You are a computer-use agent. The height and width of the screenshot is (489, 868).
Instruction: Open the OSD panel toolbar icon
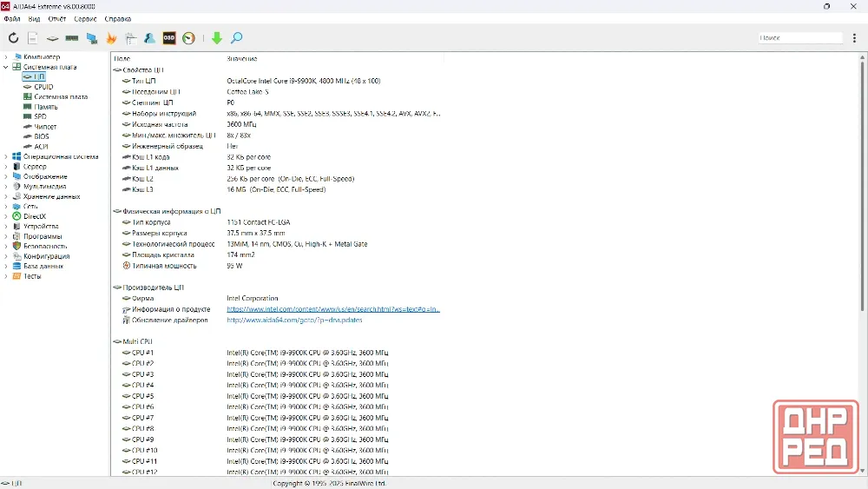(169, 37)
